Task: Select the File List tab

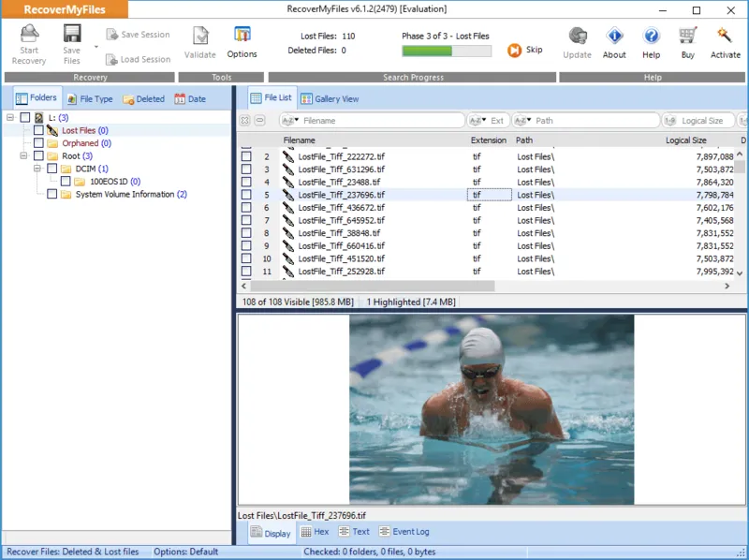Action: pyautogui.click(x=272, y=97)
